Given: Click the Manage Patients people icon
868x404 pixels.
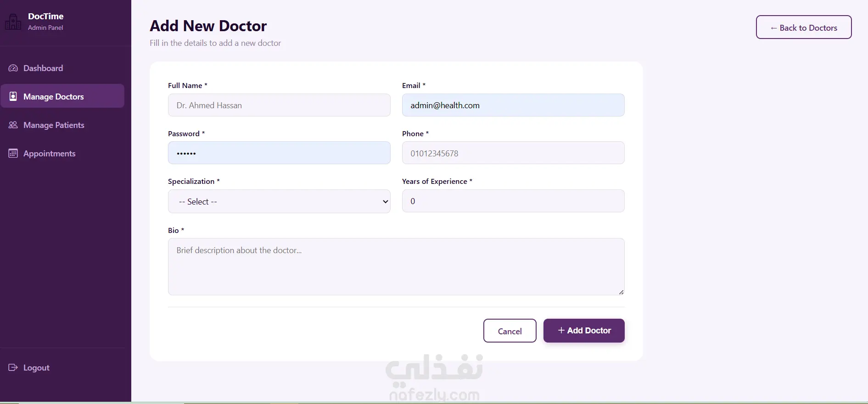Looking at the screenshot, I should [13, 125].
